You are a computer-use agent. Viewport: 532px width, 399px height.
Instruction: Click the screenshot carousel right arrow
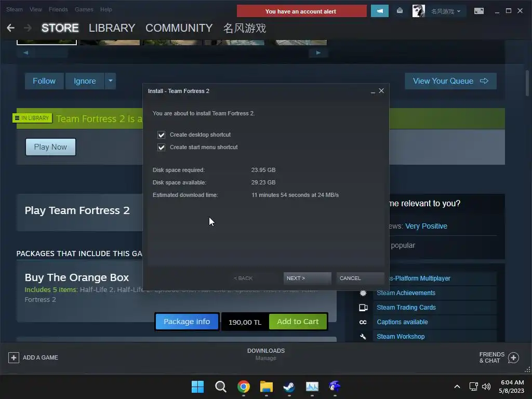click(318, 52)
